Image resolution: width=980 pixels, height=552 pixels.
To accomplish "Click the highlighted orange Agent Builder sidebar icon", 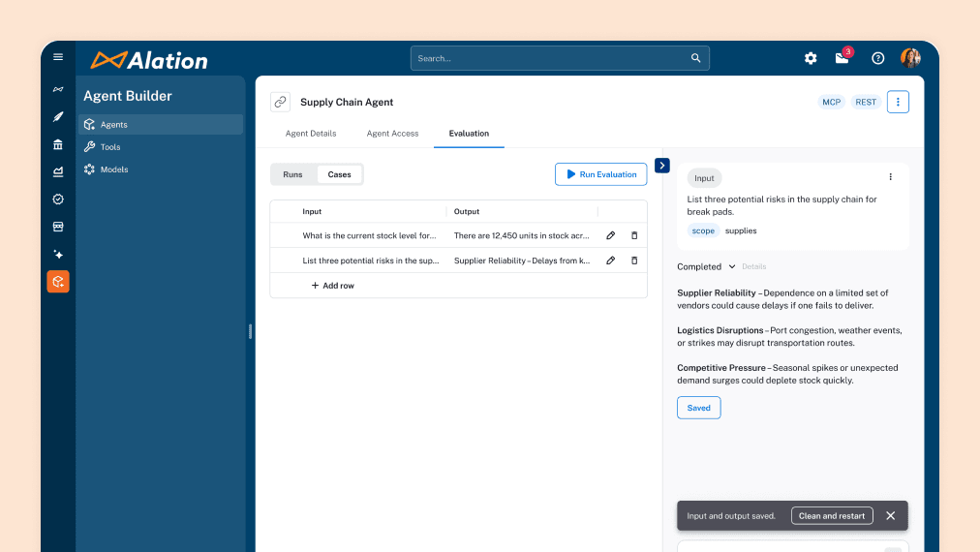I will [58, 282].
